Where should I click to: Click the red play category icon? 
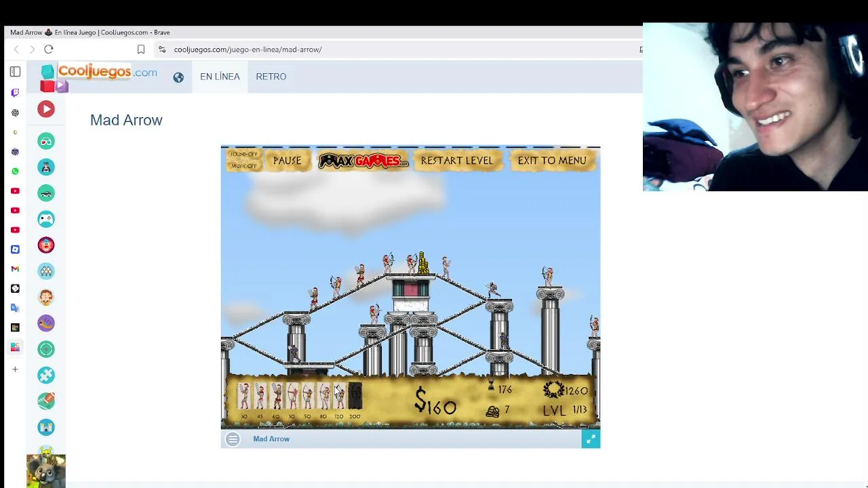[x=46, y=109]
